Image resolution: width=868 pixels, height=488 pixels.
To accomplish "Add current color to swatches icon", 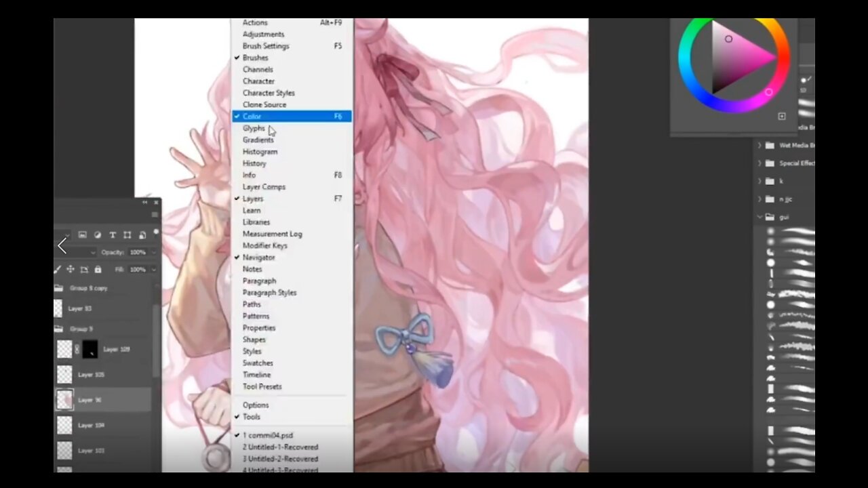I will [x=781, y=117].
